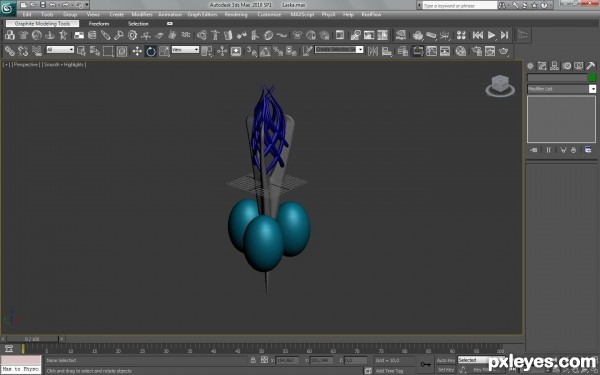This screenshot has width=600, height=375.
Task: Open the Create Selection Set dropdown
Action: 339,49
